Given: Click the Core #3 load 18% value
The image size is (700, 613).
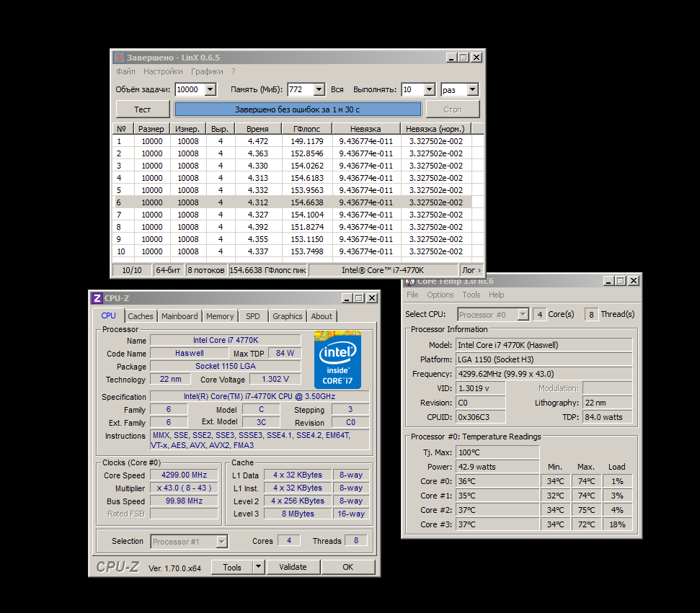Looking at the screenshot, I should (617, 524).
